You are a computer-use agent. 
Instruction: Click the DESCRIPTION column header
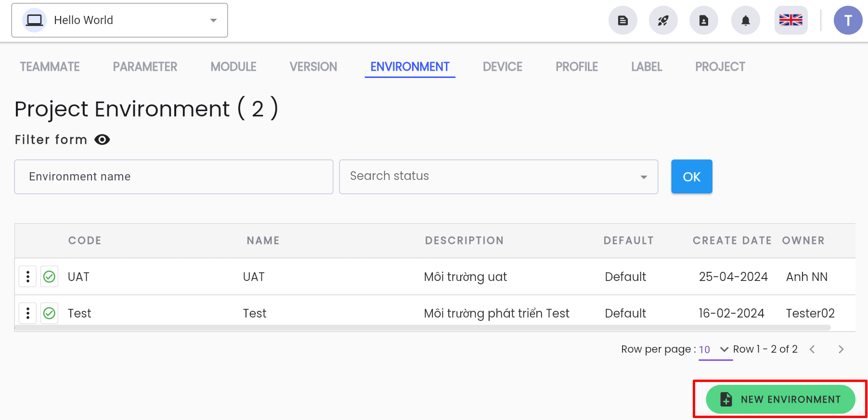(465, 241)
